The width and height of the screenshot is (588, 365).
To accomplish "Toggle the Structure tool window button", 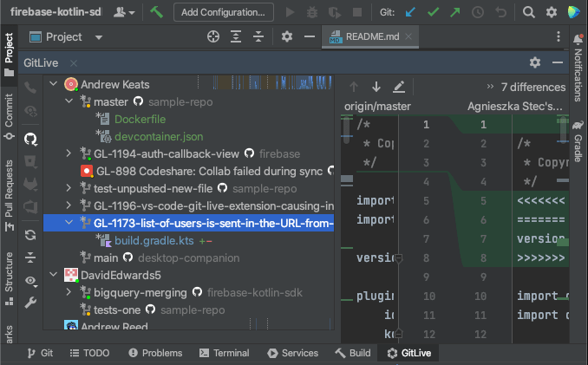I will click(9, 278).
